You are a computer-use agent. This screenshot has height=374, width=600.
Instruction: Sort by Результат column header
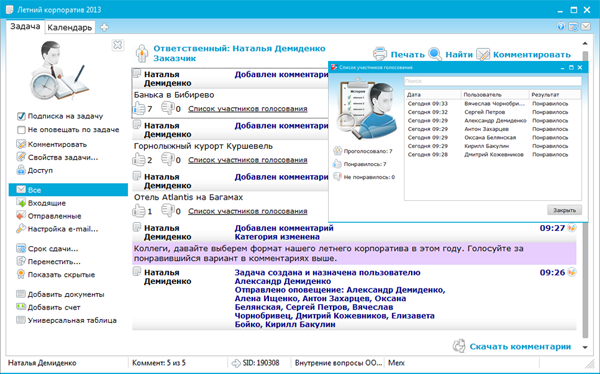(555, 95)
